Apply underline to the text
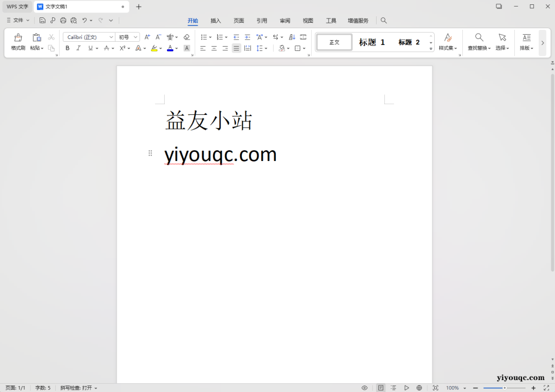 pyautogui.click(x=89, y=48)
